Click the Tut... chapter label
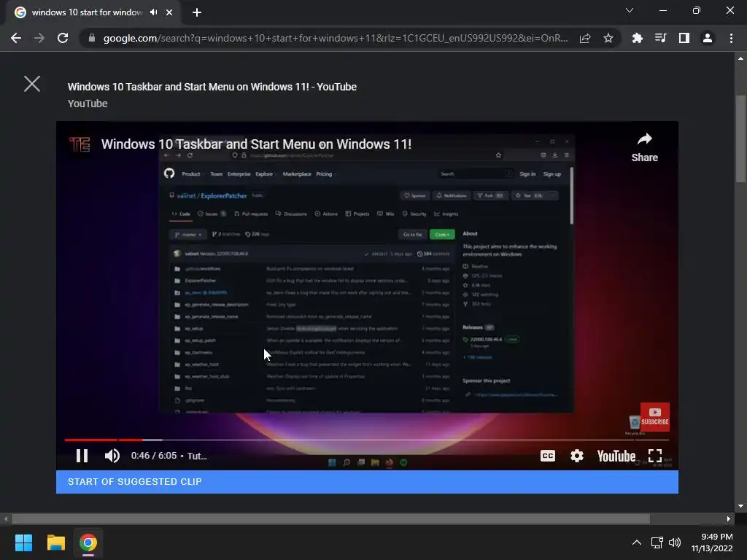Image resolution: width=747 pixels, height=560 pixels. pyautogui.click(x=197, y=456)
